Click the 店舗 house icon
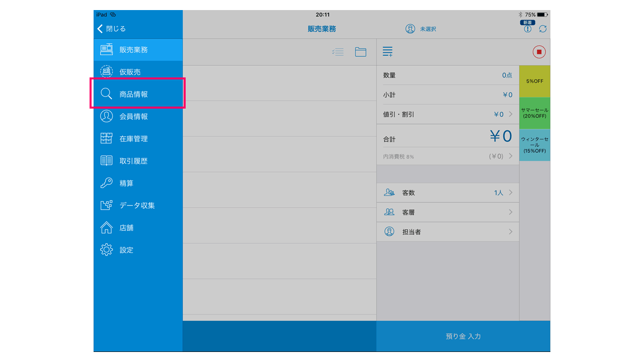The image size is (644, 362). pos(106,228)
